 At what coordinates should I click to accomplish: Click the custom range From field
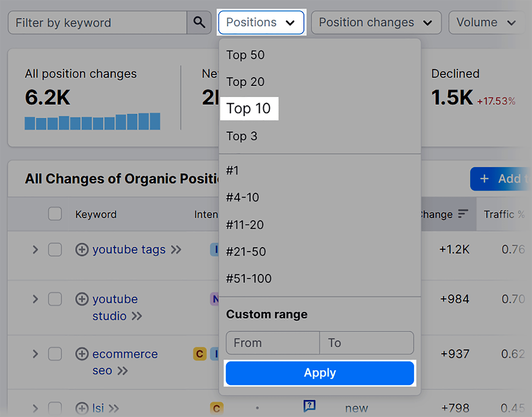[273, 343]
